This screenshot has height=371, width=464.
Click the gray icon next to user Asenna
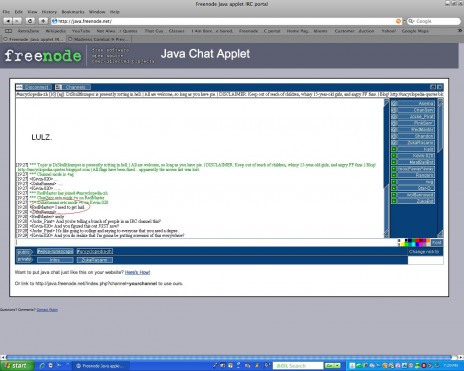[x=394, y=104]
